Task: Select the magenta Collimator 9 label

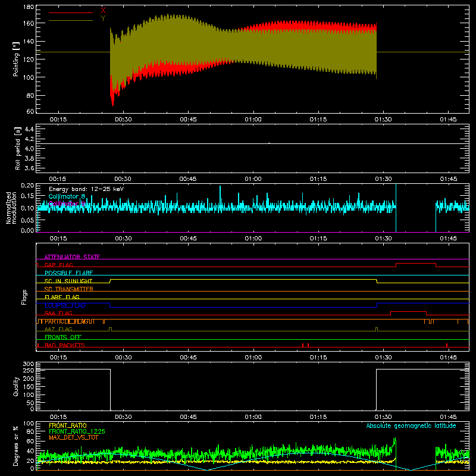Action: (67, 203)
